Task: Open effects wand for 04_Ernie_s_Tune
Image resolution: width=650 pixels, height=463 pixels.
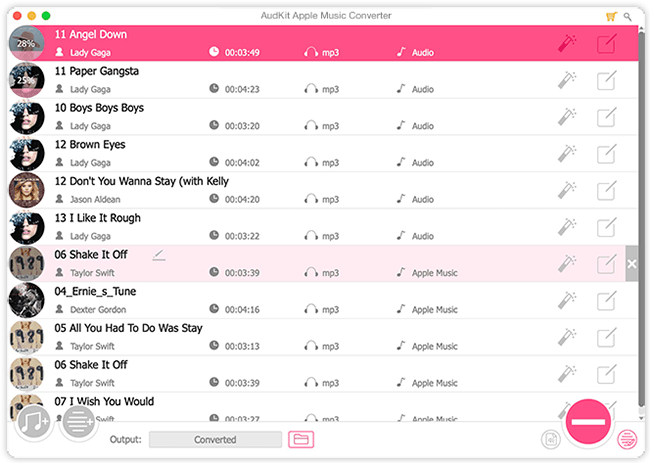Action: coord(567,300)
